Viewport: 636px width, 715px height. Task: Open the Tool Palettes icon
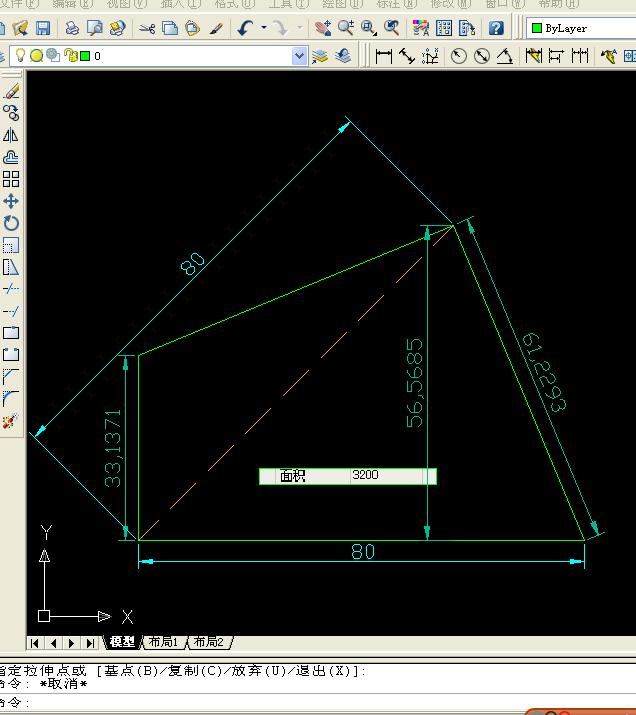[467, 28]
